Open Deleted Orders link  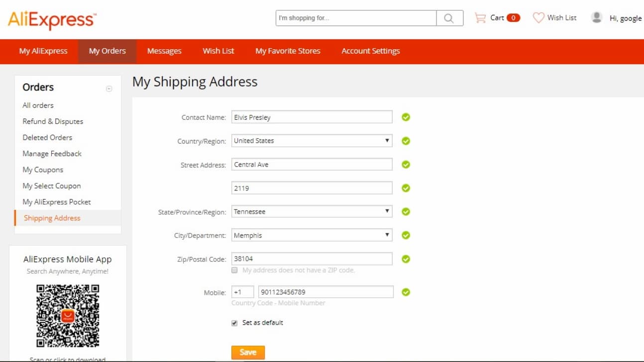point(47,137)
